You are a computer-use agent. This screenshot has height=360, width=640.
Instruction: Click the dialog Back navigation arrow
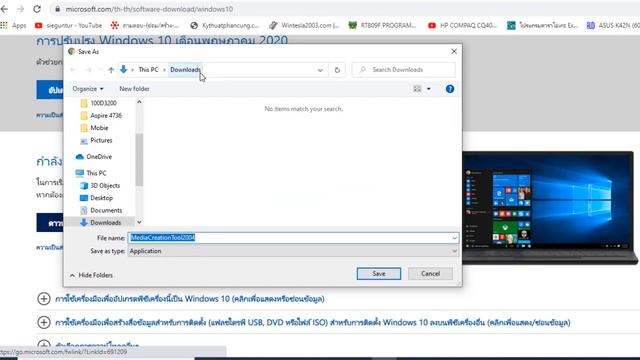tap(73, 70)
